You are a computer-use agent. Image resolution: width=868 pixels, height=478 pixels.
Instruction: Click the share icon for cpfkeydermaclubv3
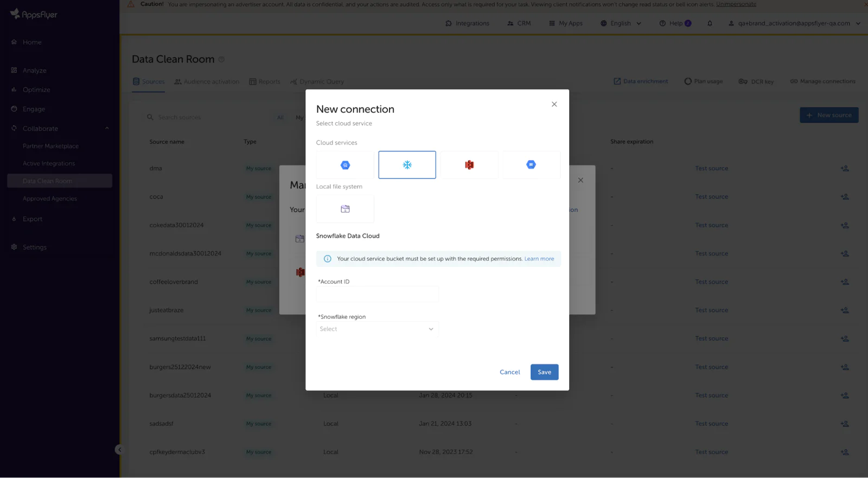click(x=845, y=452)
